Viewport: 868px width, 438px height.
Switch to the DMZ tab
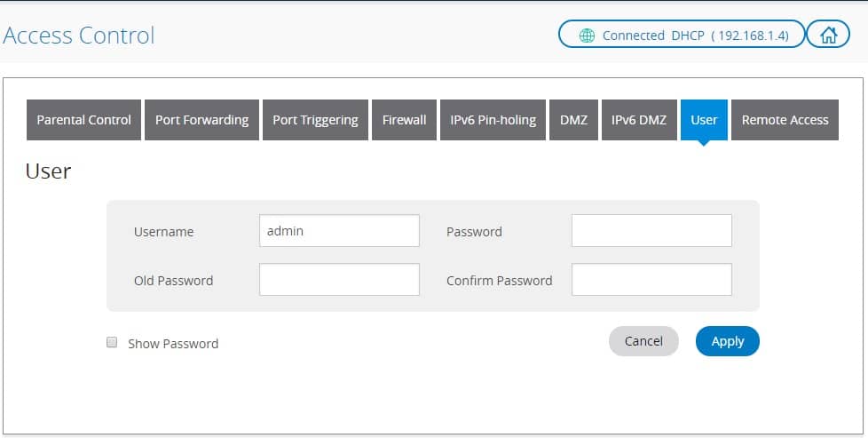[x=573, y=120]
